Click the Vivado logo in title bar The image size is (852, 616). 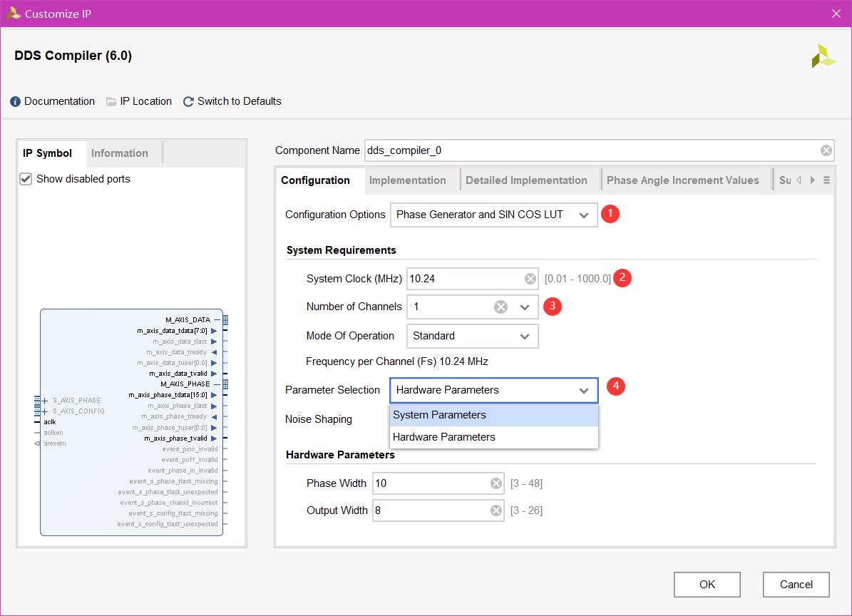[14, 14]
